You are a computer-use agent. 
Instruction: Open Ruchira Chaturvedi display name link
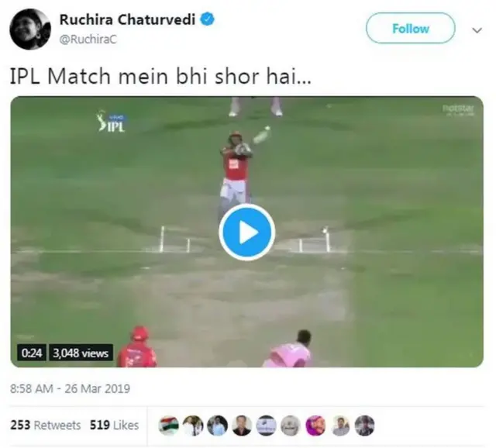coord(127,20)
